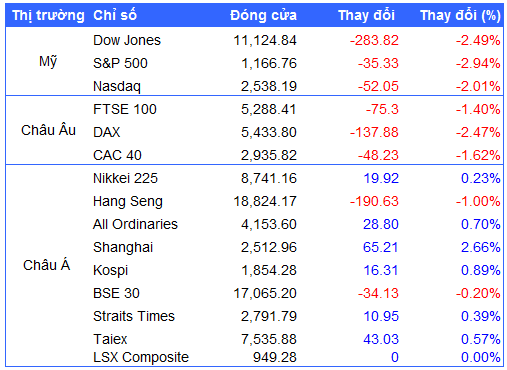The height and width of the screenshot is (370, 507).
Task: Click the Straits Times index name
Action: tap(134, 316)
